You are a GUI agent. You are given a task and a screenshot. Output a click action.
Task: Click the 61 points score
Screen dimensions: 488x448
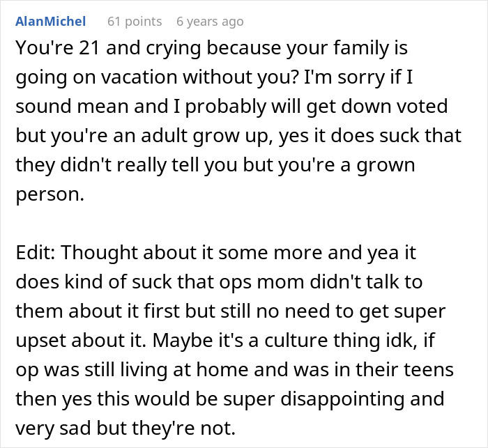pyautogui.click(x=134, y=22)
